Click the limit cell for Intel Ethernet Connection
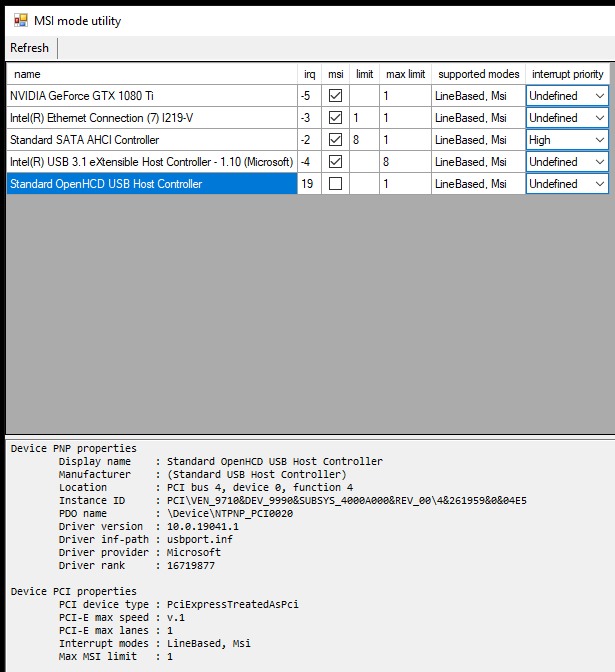 (x=364, y=117)
